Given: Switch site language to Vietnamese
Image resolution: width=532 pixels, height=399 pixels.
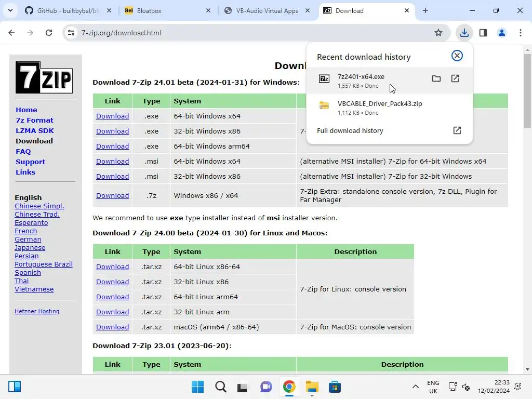Looking at the screenshot, I should (34, 289).
